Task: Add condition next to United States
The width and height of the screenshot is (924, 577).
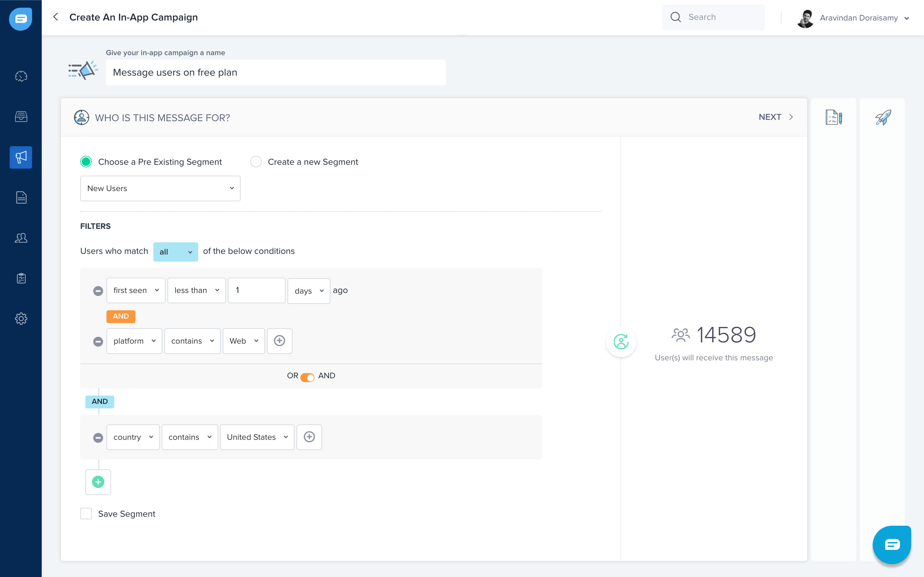Action: [x=309, y=437]
